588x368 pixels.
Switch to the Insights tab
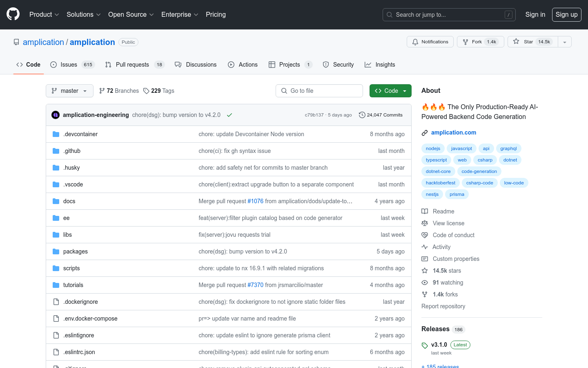(x=380, y=65)
